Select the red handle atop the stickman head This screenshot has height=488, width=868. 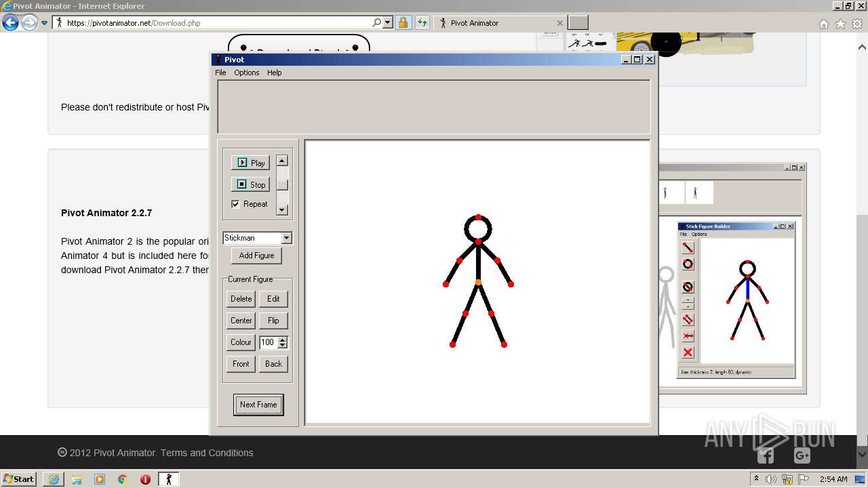(478, 217)
